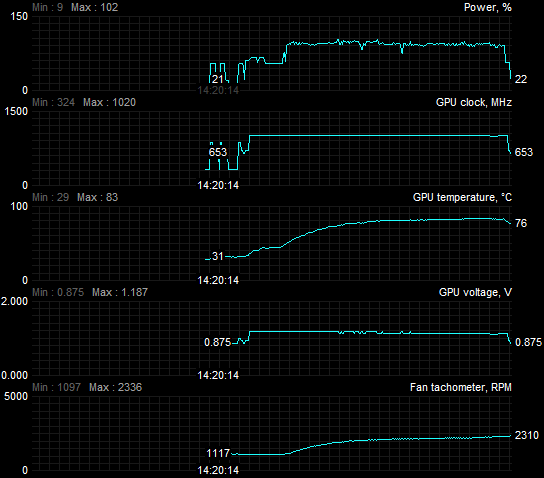This screenshot has width=544, height=478.
Task: Click the Fan tachometer, RPM graph title
Action: tap(461, 387)
